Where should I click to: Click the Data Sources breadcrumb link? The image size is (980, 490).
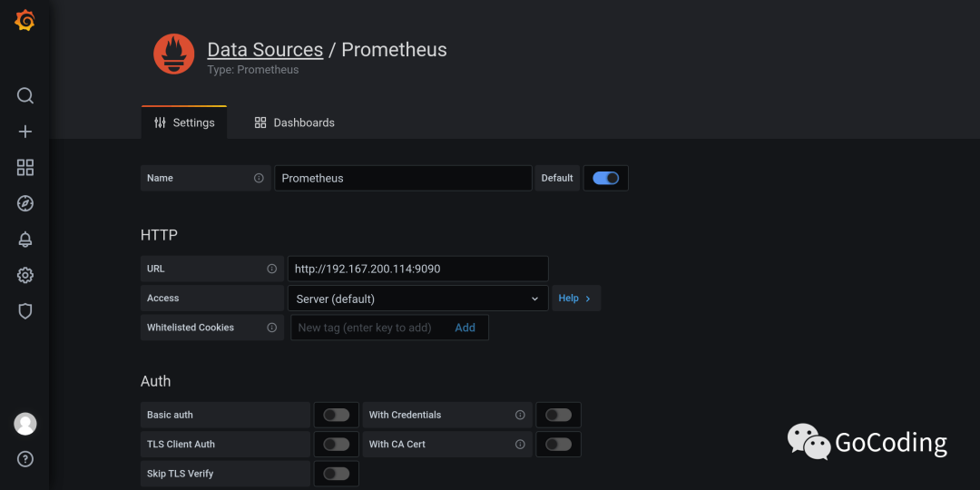(265, 50)
